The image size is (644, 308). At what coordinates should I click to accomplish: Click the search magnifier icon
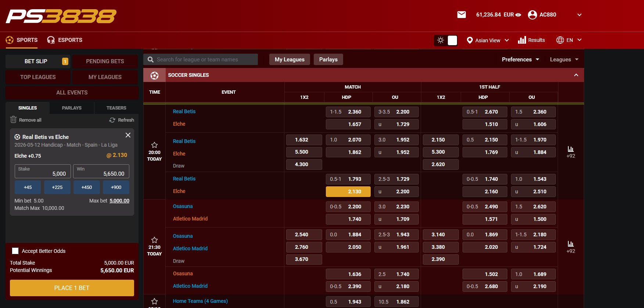(x=151, y=60)
